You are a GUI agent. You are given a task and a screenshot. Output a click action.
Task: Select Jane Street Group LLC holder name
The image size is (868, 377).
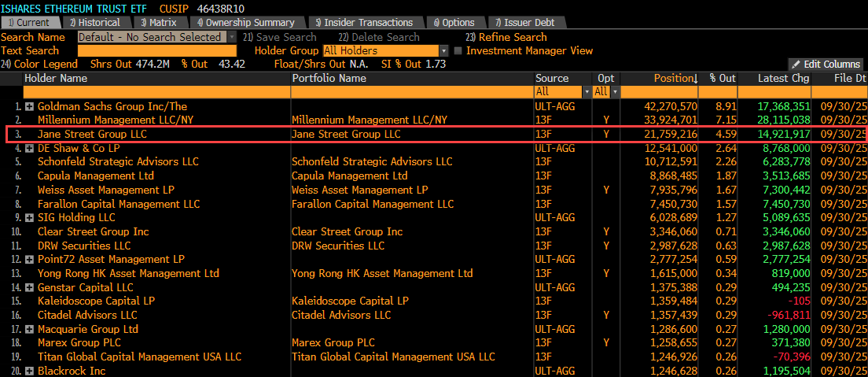93,134
